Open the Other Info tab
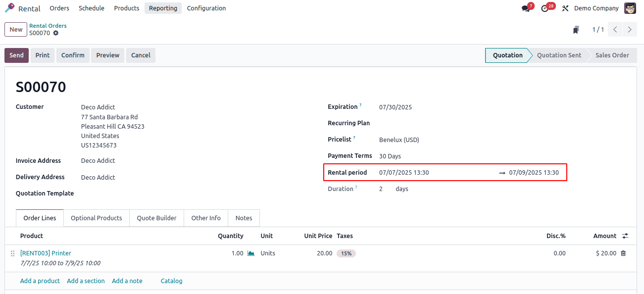 (206, 218)
